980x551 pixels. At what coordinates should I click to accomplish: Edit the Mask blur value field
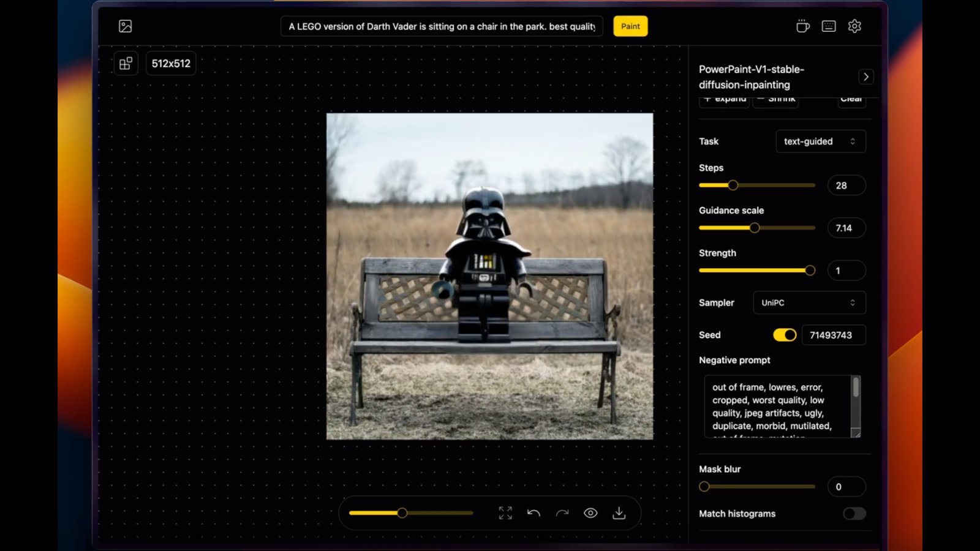846,487
